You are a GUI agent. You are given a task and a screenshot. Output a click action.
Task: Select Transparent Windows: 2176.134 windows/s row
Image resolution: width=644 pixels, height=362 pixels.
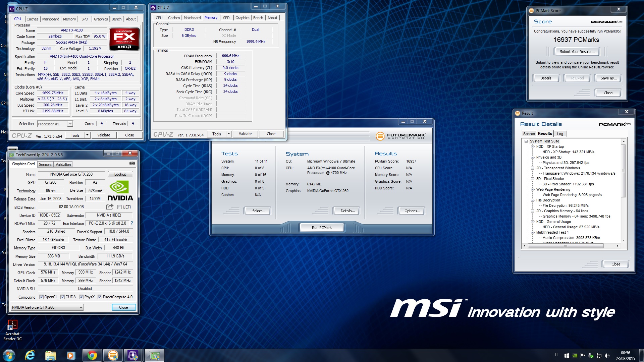pos(579,174)
